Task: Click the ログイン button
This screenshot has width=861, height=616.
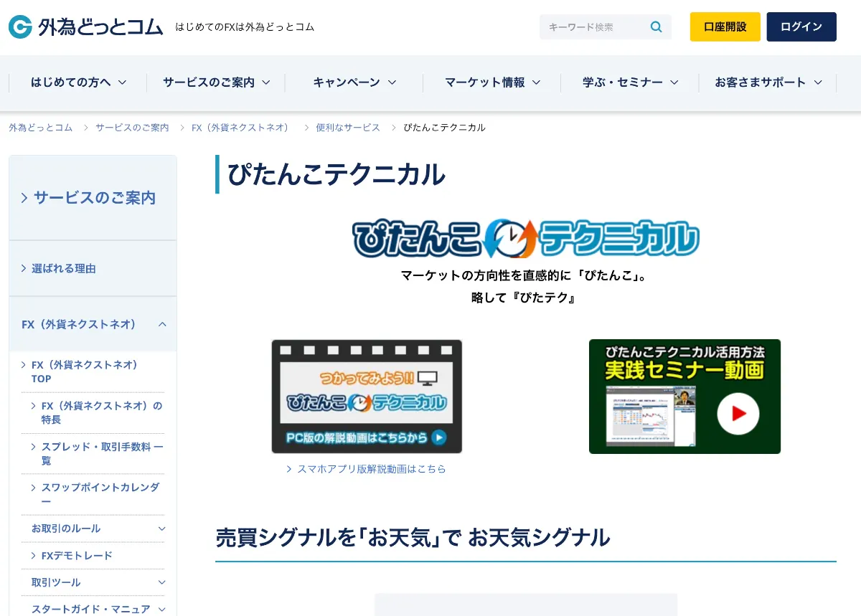Action: tap(801, 27)
